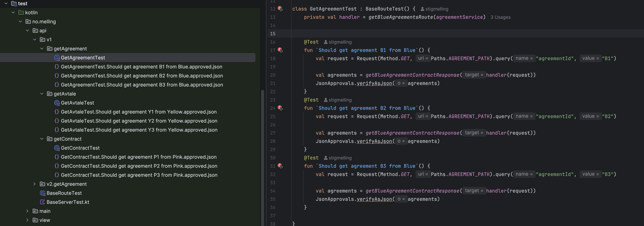Collapse the getAgreement package folder

[x=42, y=49]
